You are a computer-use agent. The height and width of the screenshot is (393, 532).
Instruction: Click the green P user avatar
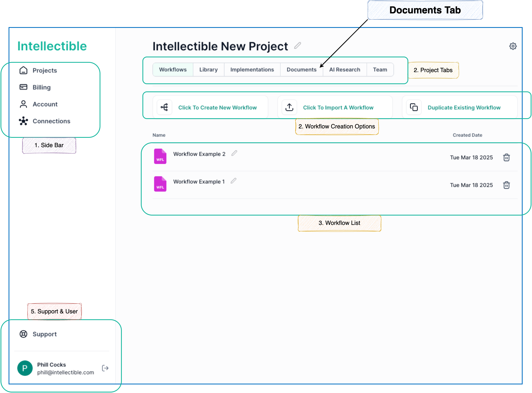25,368
